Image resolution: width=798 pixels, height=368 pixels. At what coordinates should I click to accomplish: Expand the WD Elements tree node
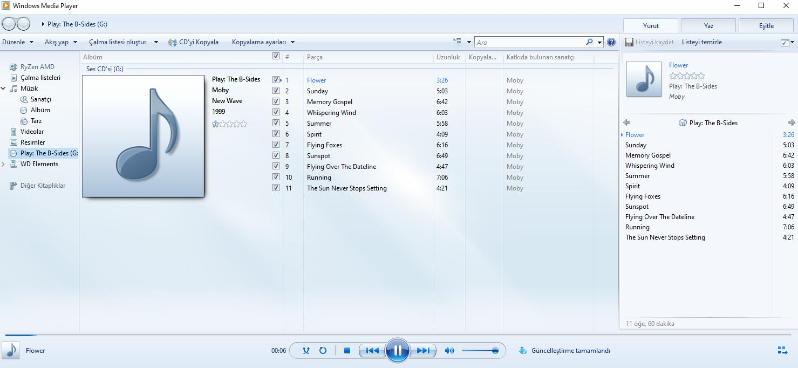[4, 164]
